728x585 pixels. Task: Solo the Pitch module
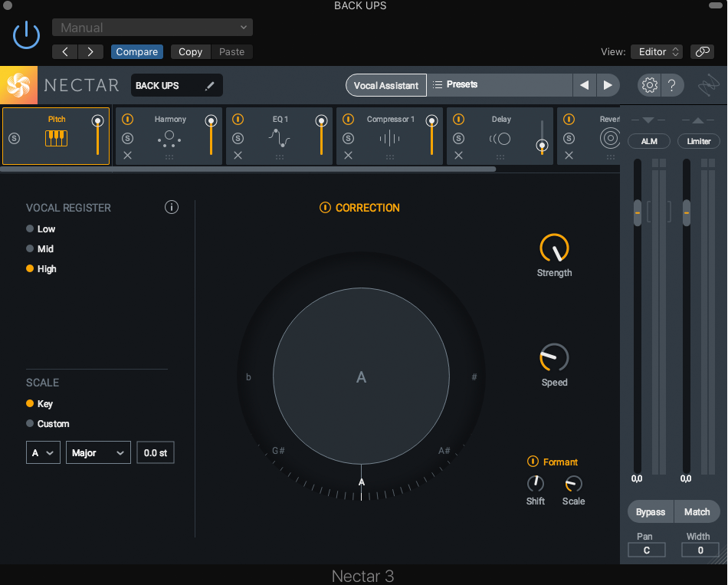coord(15,138)
